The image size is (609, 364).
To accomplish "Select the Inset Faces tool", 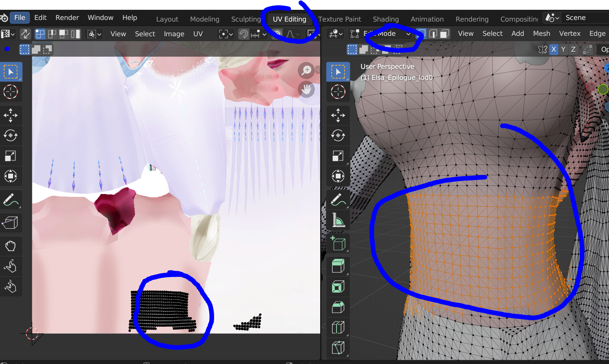I will click(x=338, y=287).
